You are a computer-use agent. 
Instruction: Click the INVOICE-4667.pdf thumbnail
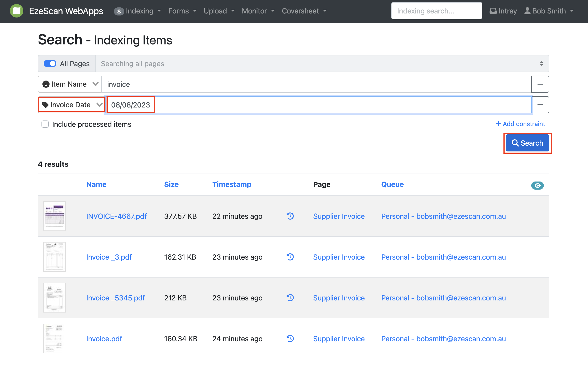pyautogui.click(x=54, y=216)
